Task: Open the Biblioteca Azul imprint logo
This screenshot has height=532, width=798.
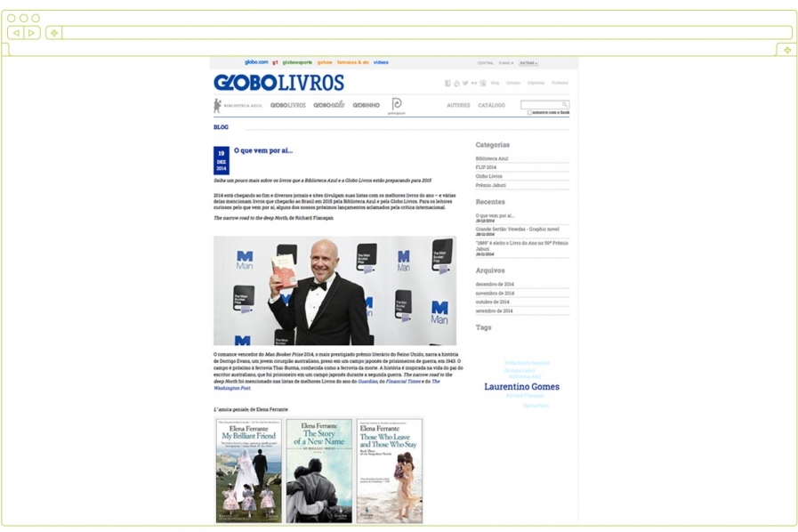Action: click(238, 105)
